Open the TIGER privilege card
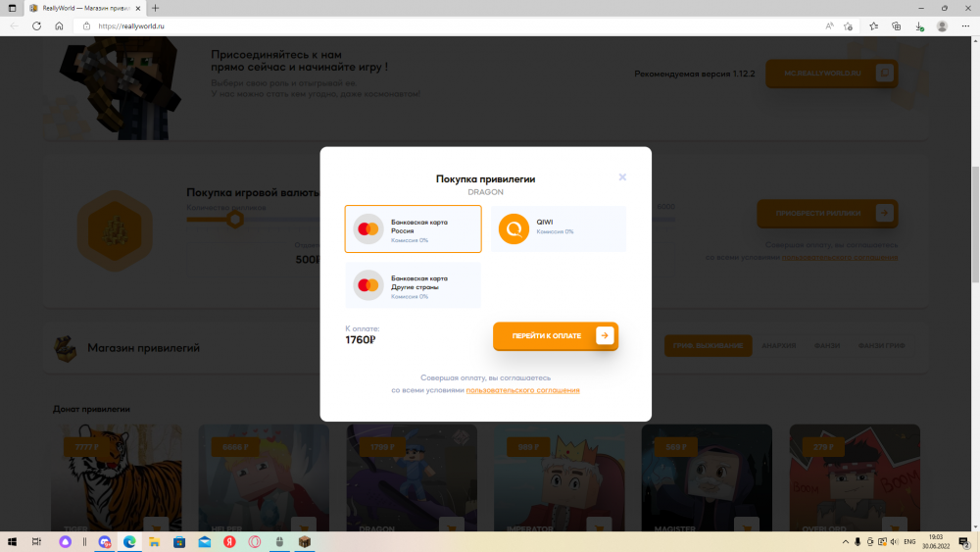This screenshot has width=980, height=552. (x=117, y=478)
